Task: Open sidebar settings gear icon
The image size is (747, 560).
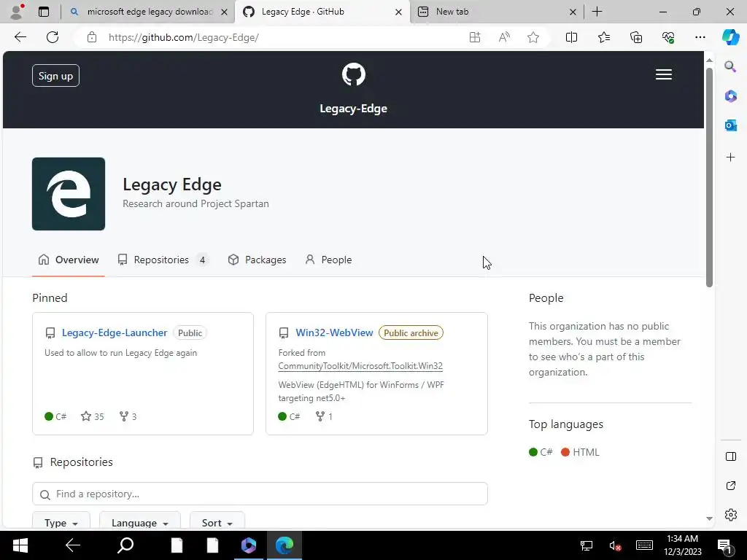Action: pos(730,515)
